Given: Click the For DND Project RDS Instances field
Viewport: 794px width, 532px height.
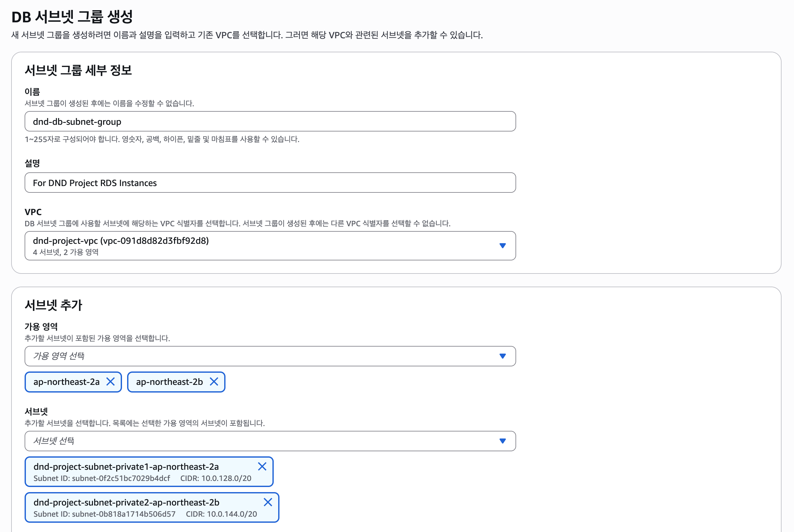Looking at the screenshot, I should [270, 183].
